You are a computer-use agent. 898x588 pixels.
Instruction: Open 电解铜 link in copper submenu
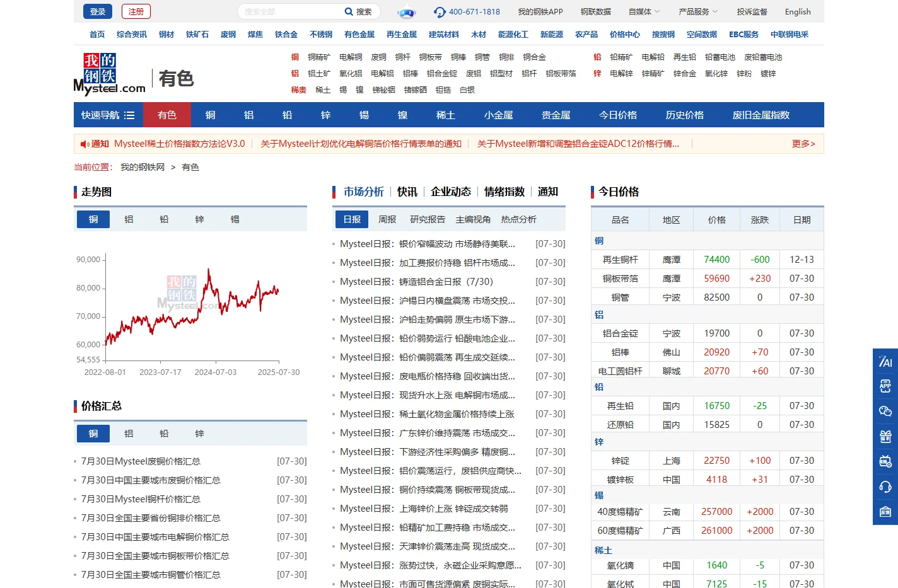tap(351, 57)
